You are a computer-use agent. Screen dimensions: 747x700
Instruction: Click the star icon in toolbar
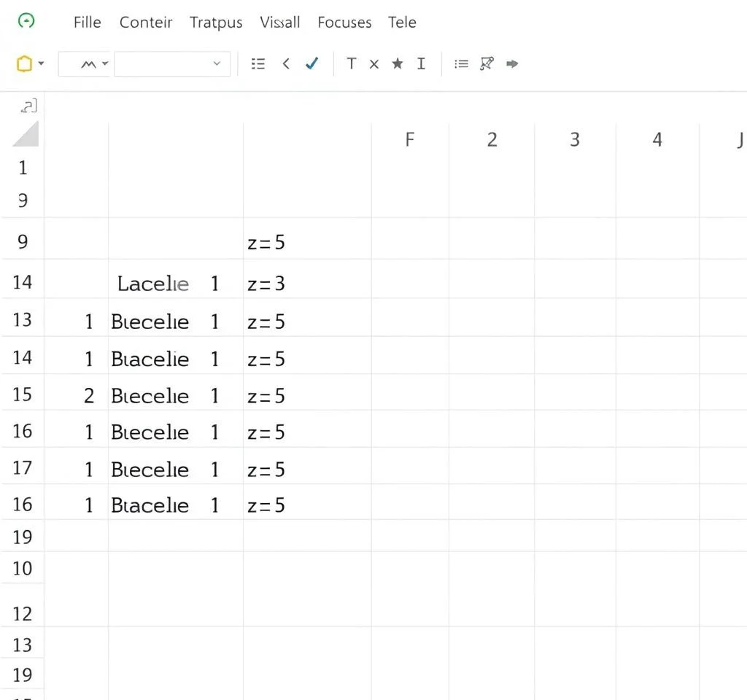point(397,64)
